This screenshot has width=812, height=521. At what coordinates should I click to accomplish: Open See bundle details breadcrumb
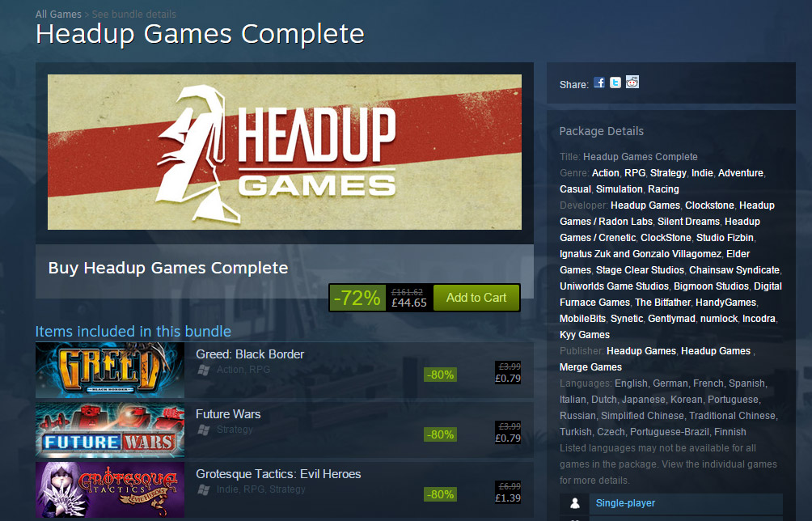pyautogui.click(x=134, y=14)
